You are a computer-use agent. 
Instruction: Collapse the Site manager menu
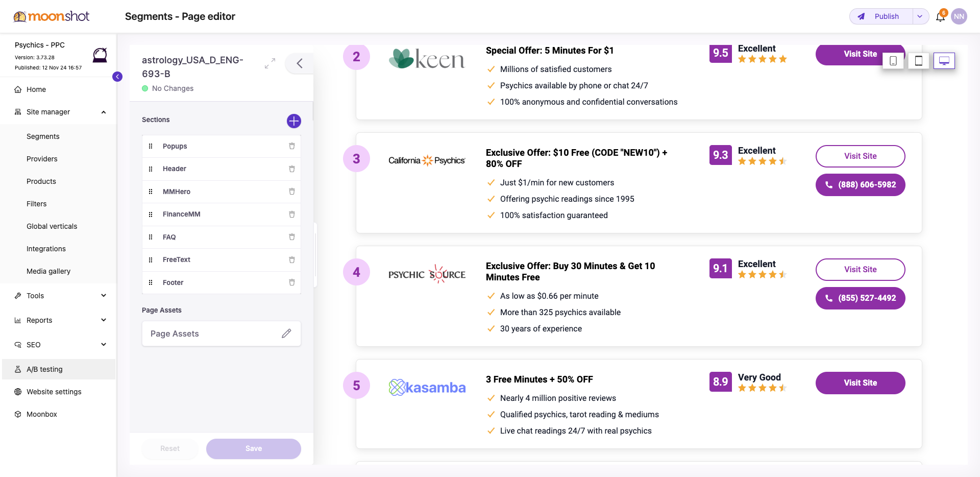click(104, 112)
